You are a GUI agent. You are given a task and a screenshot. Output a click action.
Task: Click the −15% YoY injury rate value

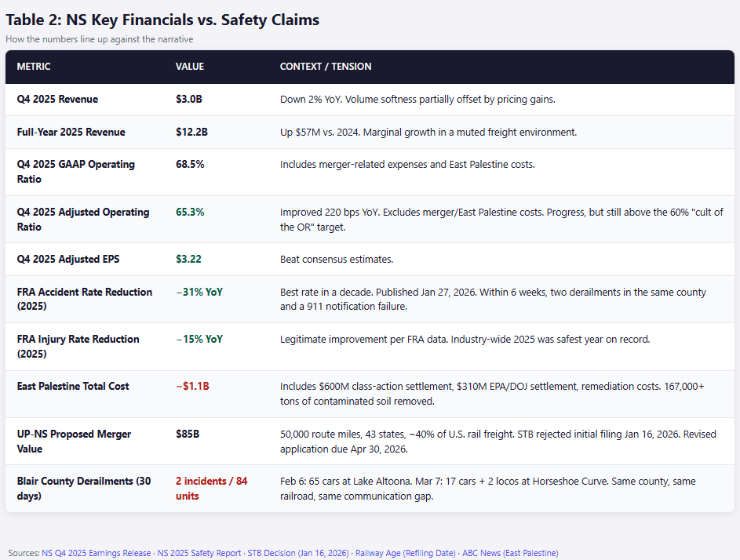pyautogui.click(x=199, y=339)
